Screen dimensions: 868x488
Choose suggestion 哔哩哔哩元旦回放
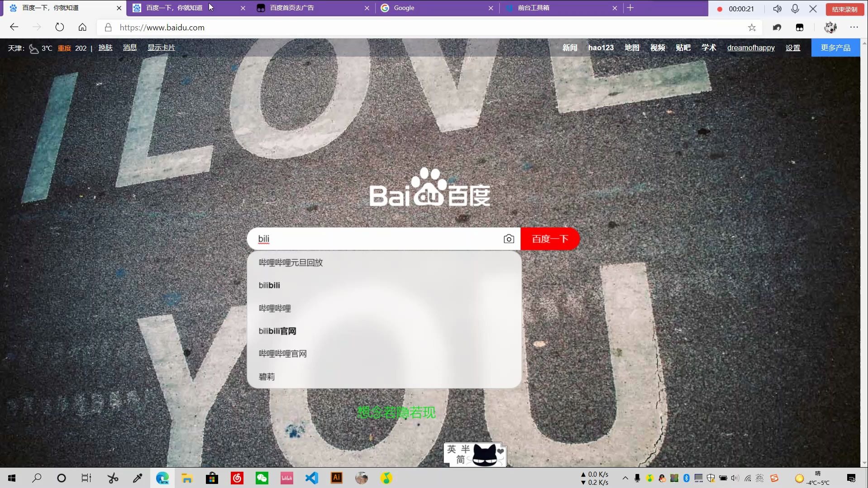tap(384, 263)
